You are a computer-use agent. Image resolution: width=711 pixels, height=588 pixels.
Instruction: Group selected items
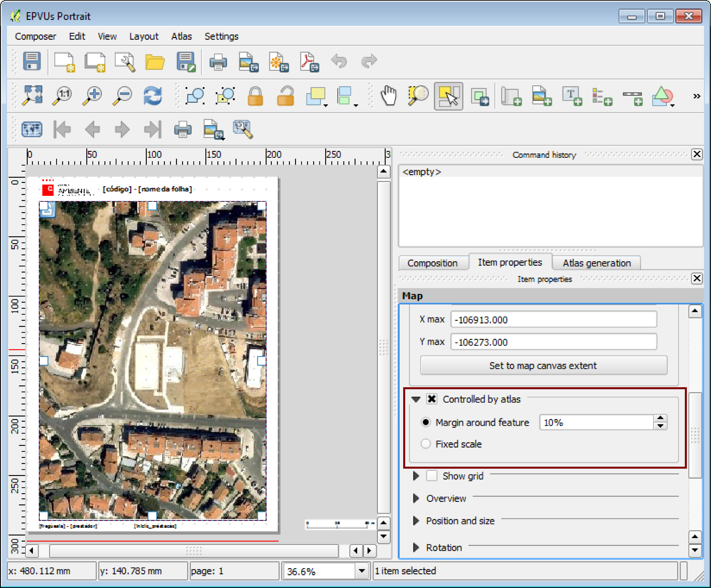pyautogui.click(x=195, y=96)
